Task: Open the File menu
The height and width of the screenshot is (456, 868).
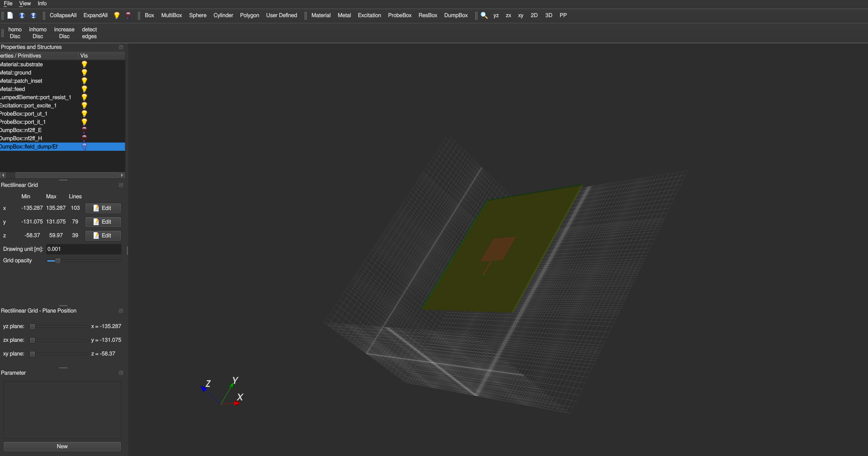Action: [8, 3]
